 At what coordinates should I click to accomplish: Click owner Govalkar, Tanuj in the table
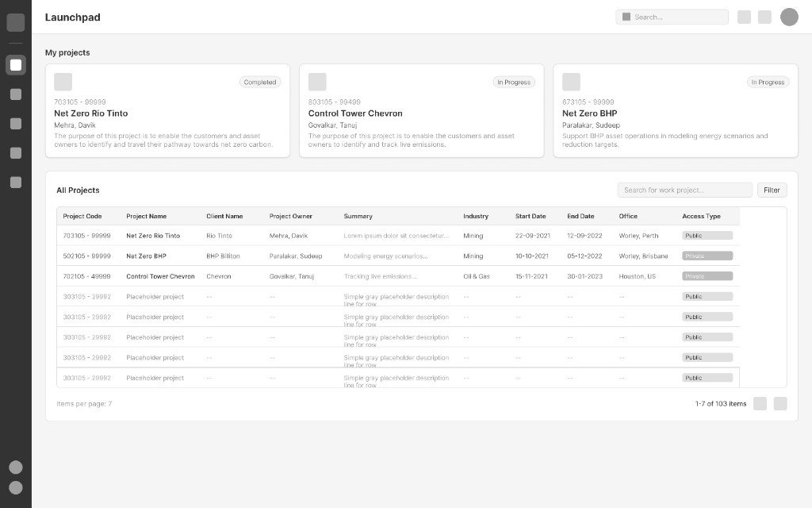(292, 276)
